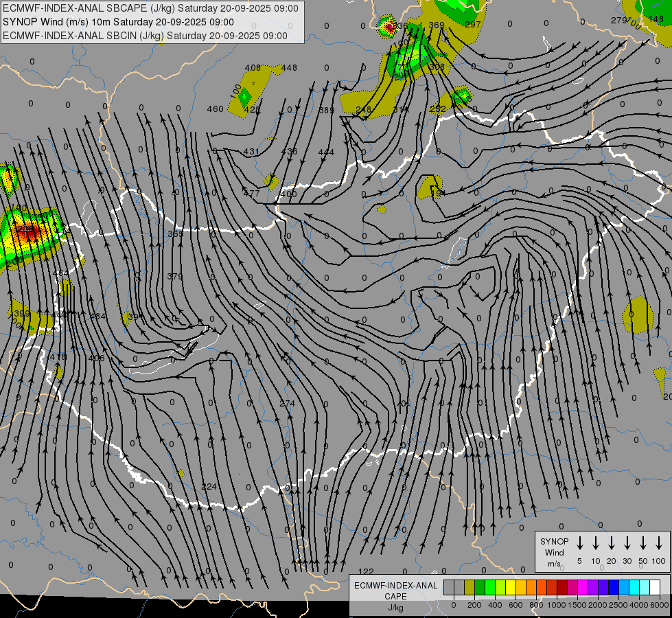Click the 6000 tick label on colorbar
The height and width of the screenshot is (618, 672).
660,605
